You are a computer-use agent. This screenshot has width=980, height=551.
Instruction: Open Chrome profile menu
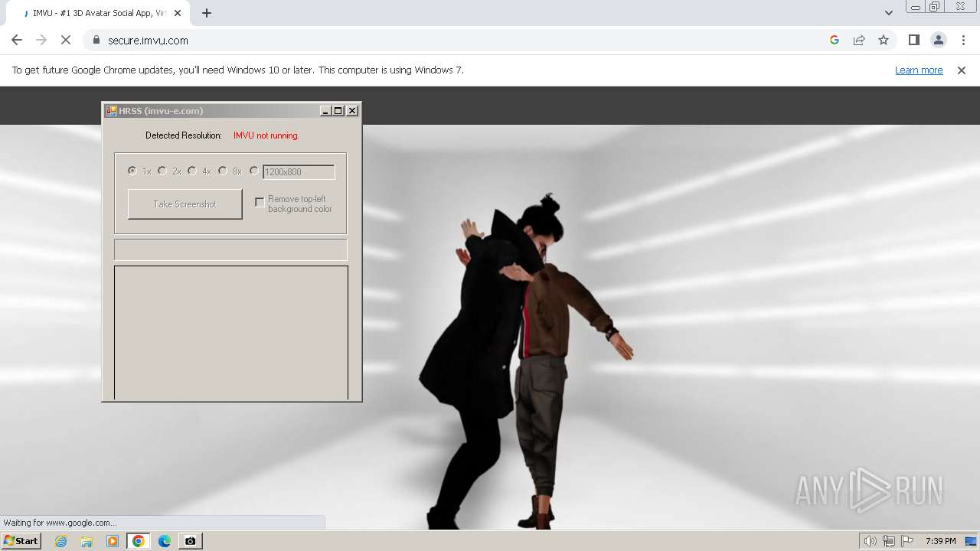click(938, 40)
